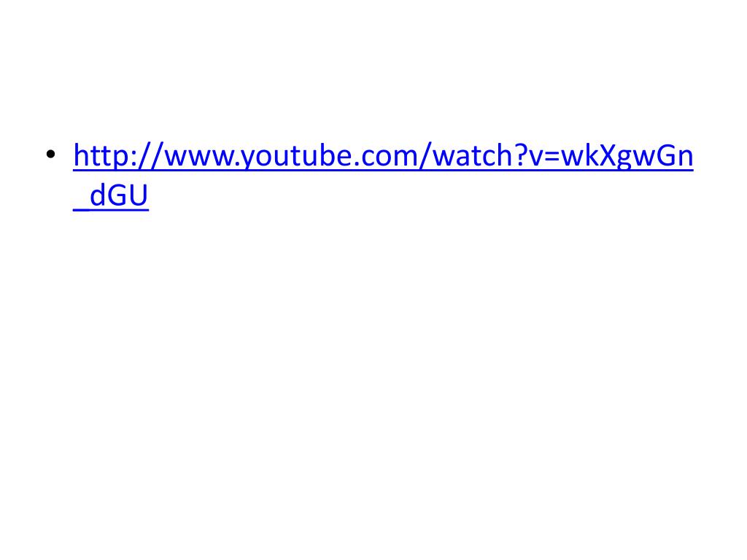
Task: Open the YouTube watch?v=wkXgwGn hyperlink
Action: point(383,156)
